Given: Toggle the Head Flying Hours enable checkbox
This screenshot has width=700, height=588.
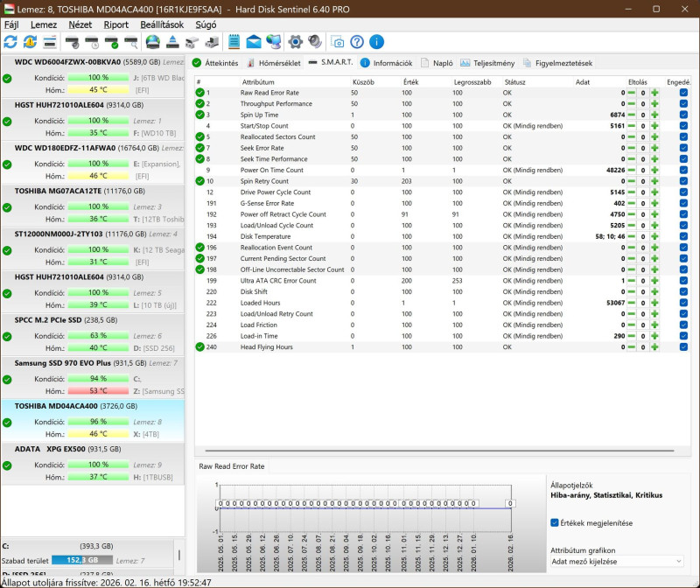Looking at the screenshot, I should (x=683, y=346).
